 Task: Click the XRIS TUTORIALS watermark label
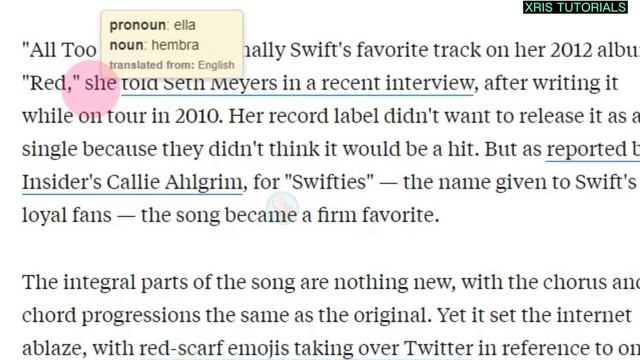point(575,7)
